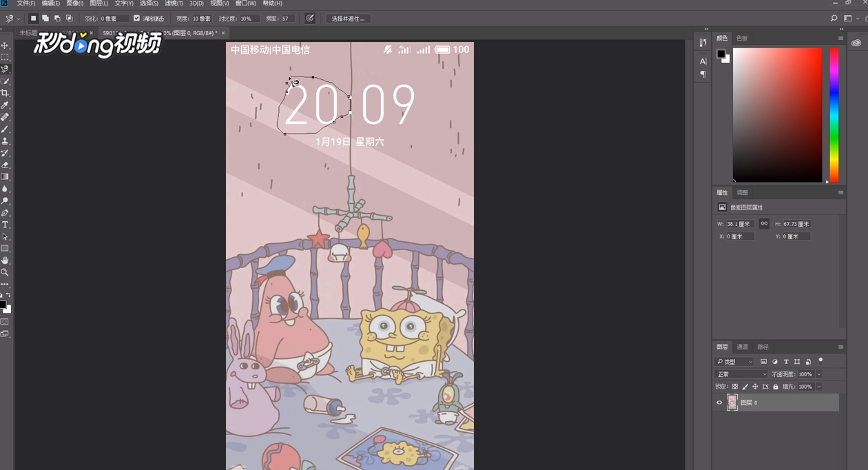This screenshot has height=470, width=868.
Task: Open the Layers panel menu
Action: coord(840,347)
